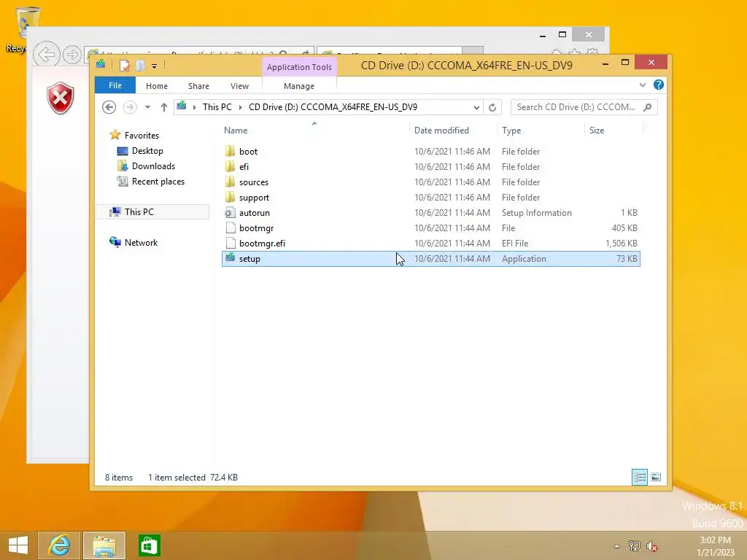
Task: Click the search magnifier icon
Action: click(x=648, y=107)
